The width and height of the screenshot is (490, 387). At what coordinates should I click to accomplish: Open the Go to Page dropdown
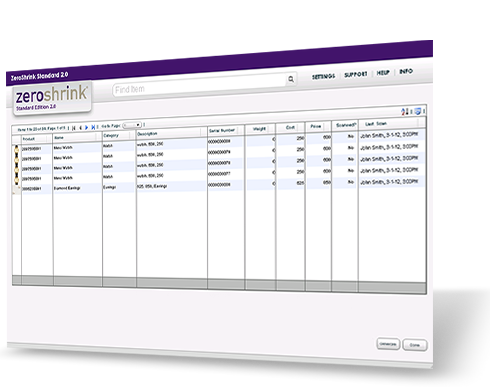(x=132, y=125)
